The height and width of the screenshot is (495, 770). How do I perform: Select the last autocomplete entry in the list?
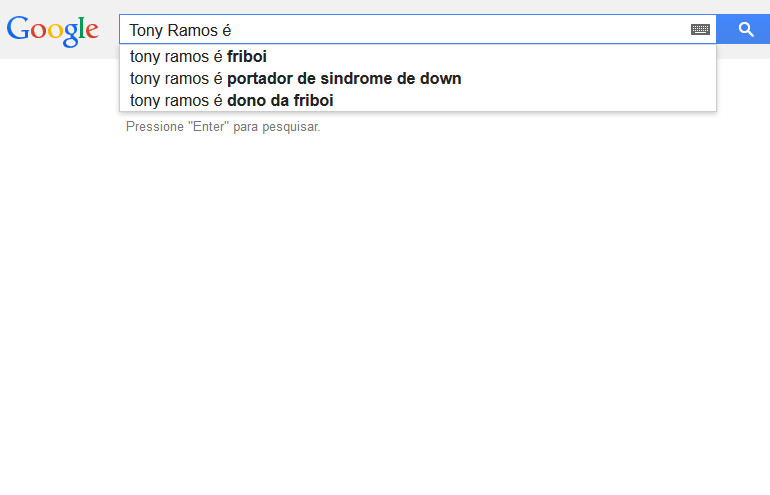click(x=417, y=101)
